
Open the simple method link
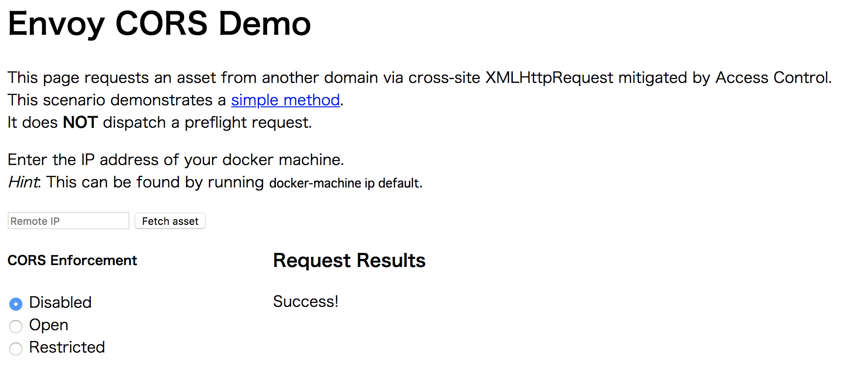[285, 100]
